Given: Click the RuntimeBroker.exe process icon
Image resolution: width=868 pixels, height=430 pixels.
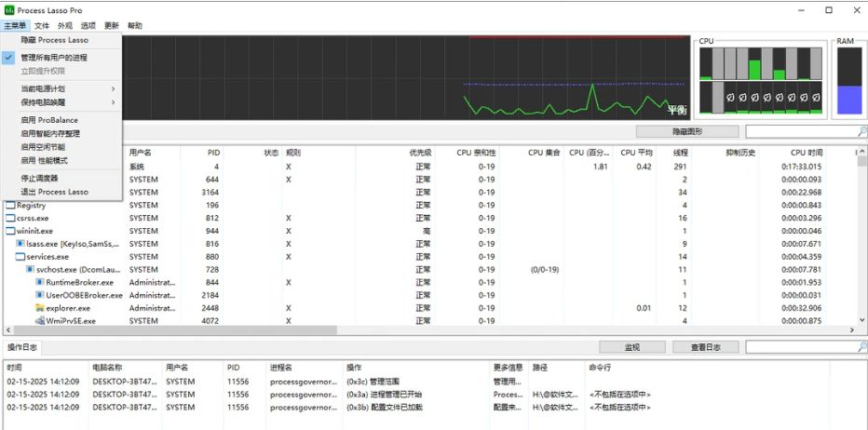Looking at the screenshot, I should (x=40, y=282).
